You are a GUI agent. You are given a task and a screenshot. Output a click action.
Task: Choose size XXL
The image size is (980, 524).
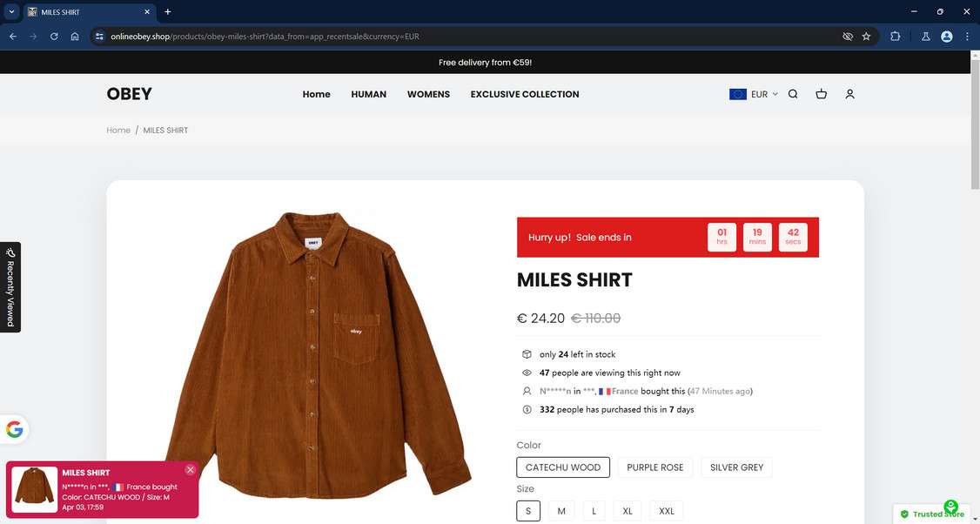click(x=667, y=511)
